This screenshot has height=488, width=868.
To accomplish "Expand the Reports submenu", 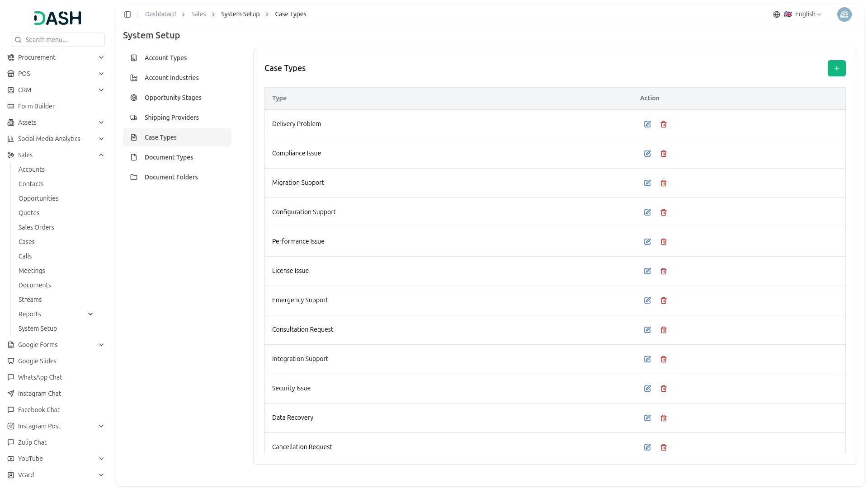I will coord(90,314).
